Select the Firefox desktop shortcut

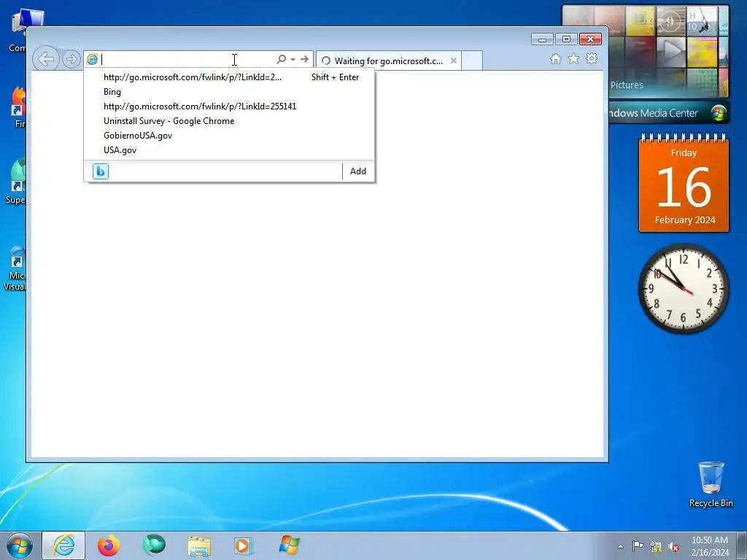pyautogui.click(x=18, y=108)
